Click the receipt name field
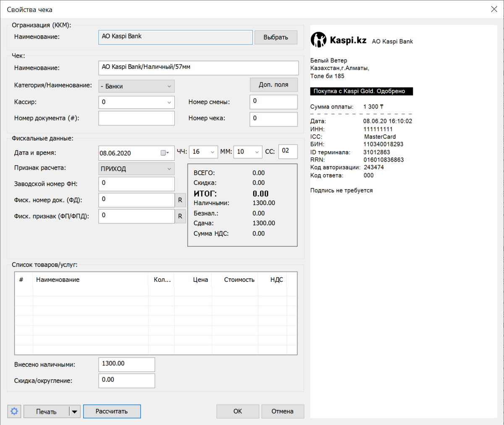Viewport: 504px width, 425px height. [199, 68]
